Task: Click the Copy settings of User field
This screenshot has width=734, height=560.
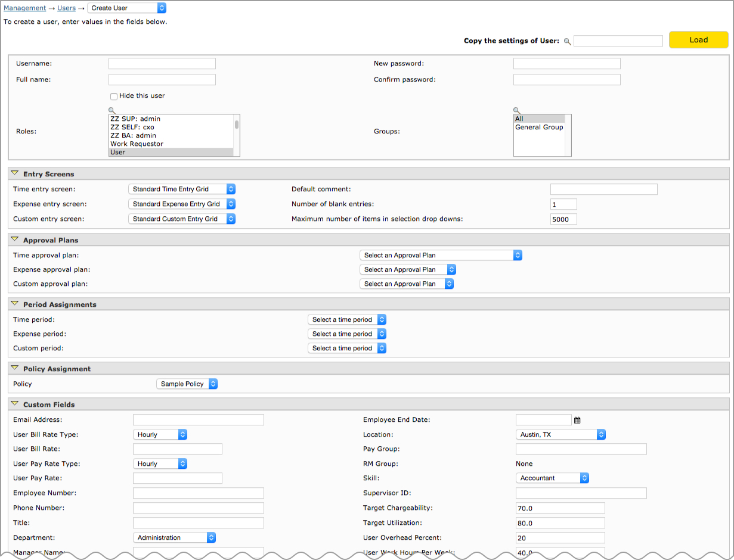Action: tap(618, 41)
